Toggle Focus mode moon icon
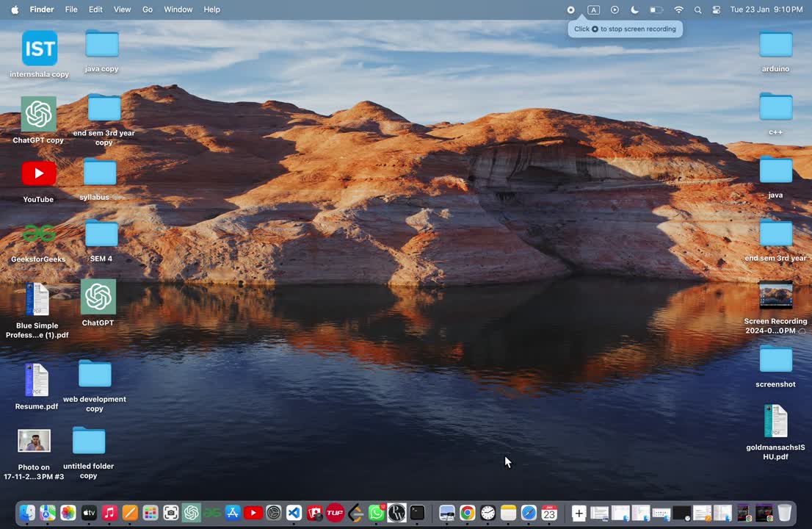Viewport: 812px width, 529px height. (635, 10)
